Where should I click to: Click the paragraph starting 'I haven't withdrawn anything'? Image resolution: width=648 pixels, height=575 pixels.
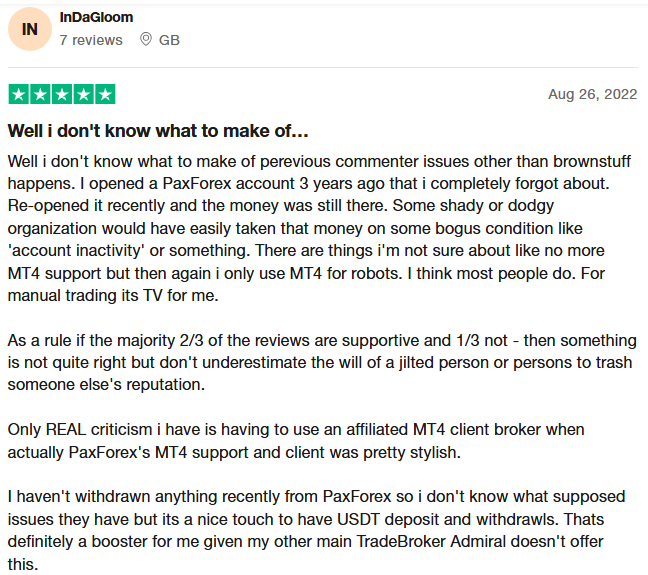[317, 530]
